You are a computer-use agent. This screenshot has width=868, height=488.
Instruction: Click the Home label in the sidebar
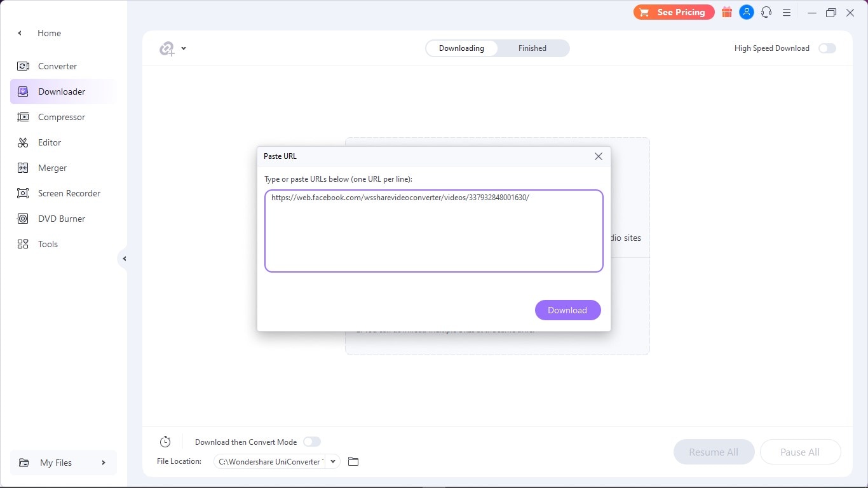click(50, 33)
